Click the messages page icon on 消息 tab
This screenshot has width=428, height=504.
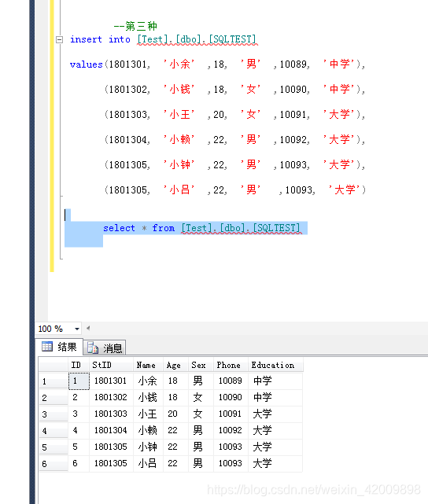pos(93,348)
